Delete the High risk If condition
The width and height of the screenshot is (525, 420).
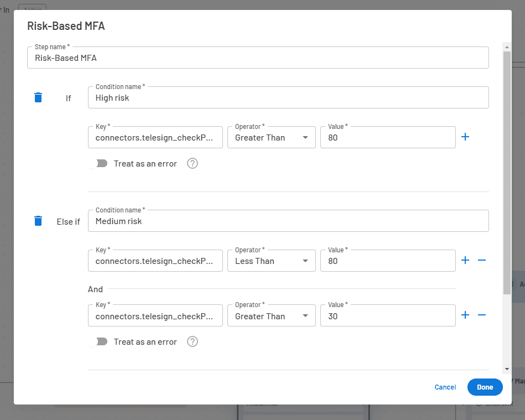pyautogui.click(x=38, y=97)
